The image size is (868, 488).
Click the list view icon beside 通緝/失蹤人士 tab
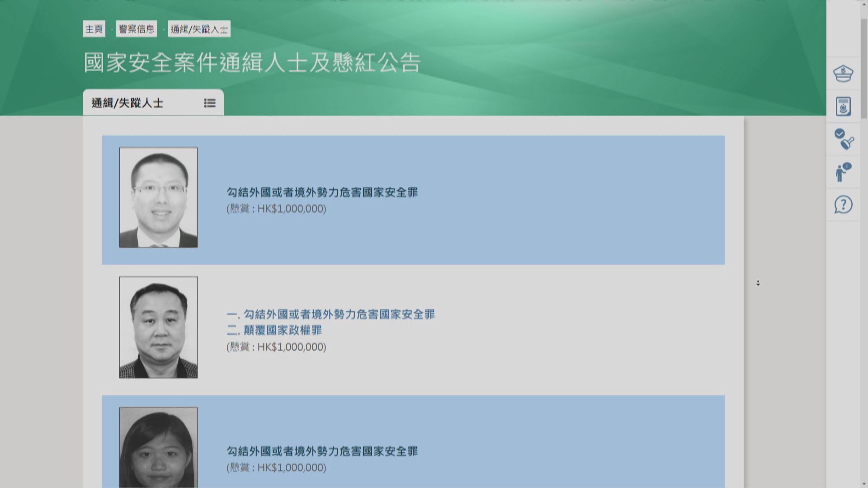(x=209, y=103)
